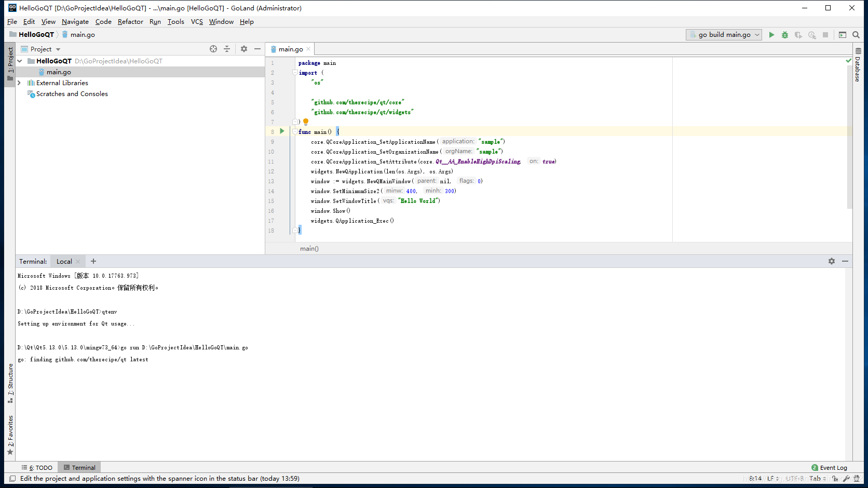Click the yellow lightbulb intention icon

(x=306, y=121)
